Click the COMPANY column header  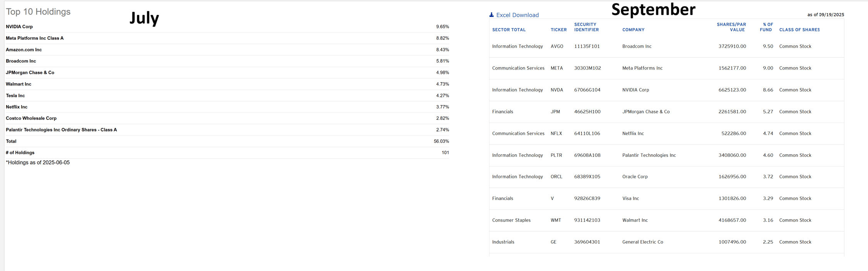[633, 30]
